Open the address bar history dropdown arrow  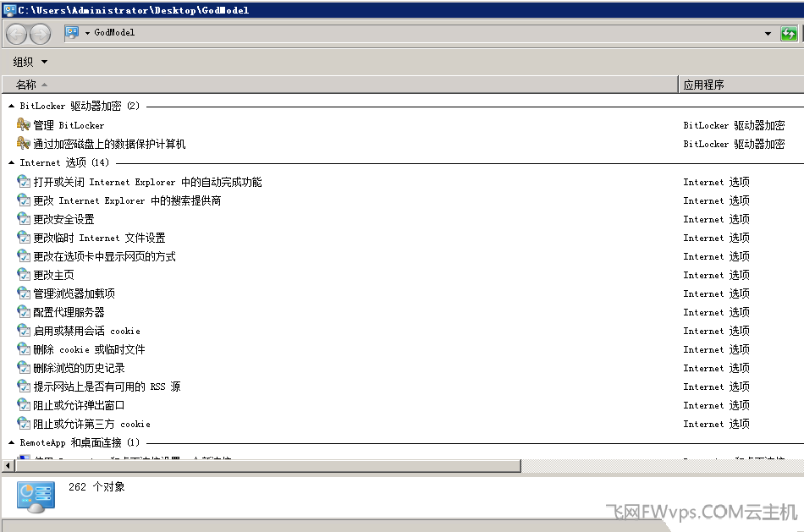tap(768, 34)
